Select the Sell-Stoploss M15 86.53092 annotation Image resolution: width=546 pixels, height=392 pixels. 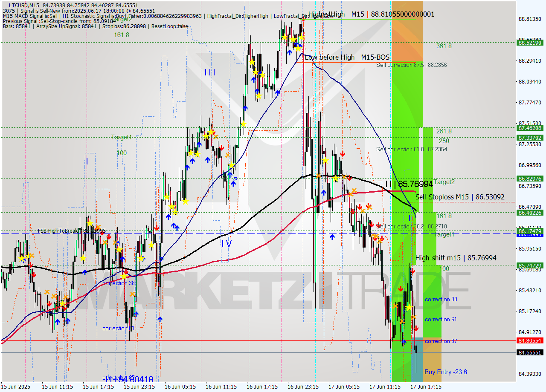pos(460,197)
